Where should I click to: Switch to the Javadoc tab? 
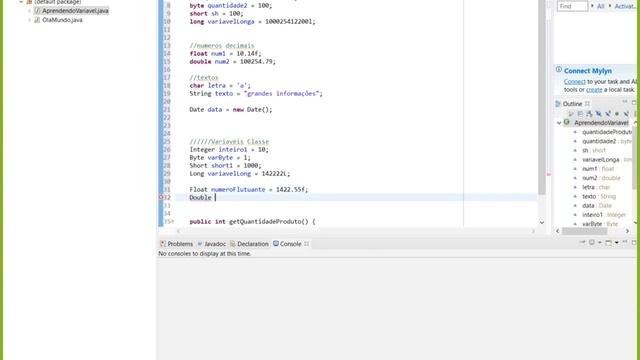(211, 244)
